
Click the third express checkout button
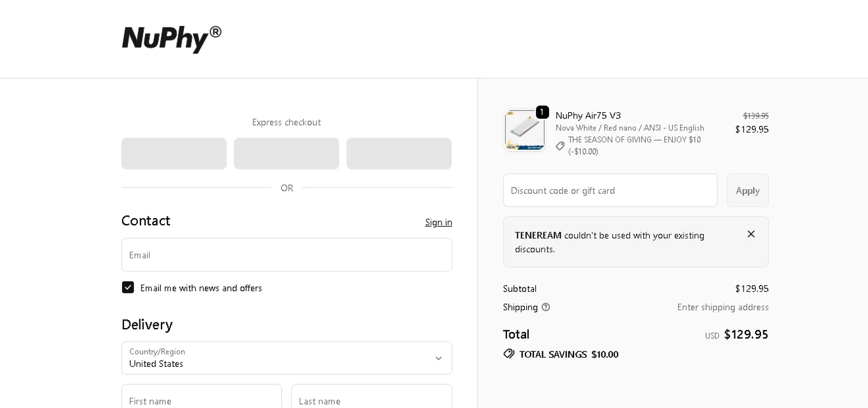click(x=399, y=153)
